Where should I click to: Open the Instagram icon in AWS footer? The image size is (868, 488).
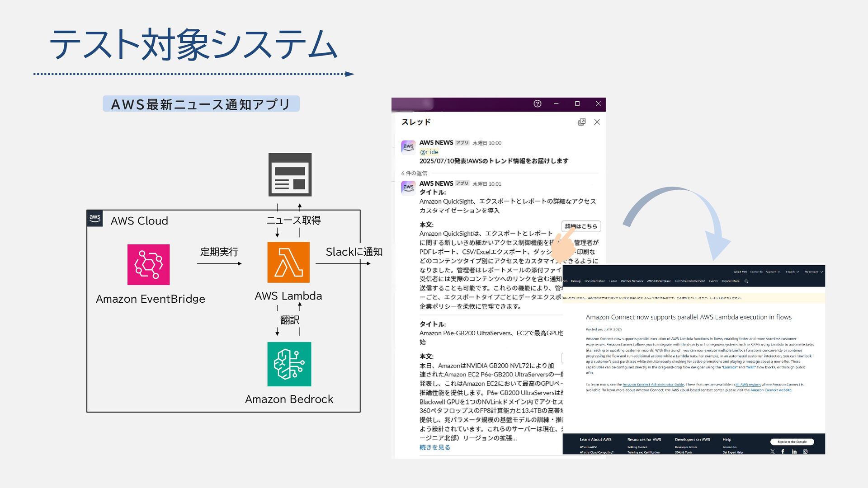click(805, 451)
